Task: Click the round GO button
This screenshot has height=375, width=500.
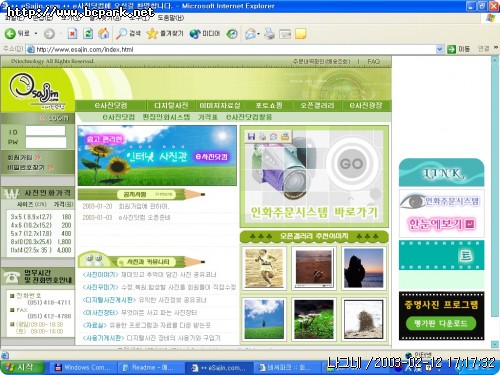Action: [352, 164]
